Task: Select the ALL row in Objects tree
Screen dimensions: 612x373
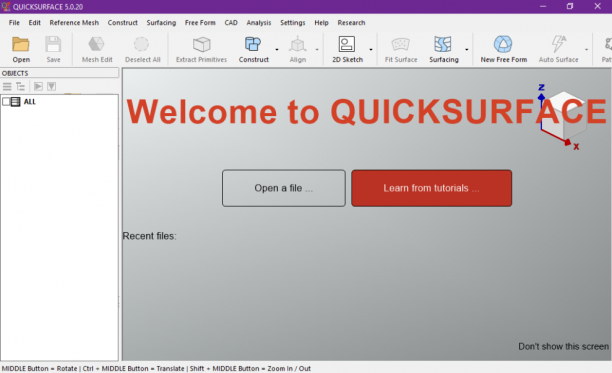Action: (59, 102)
